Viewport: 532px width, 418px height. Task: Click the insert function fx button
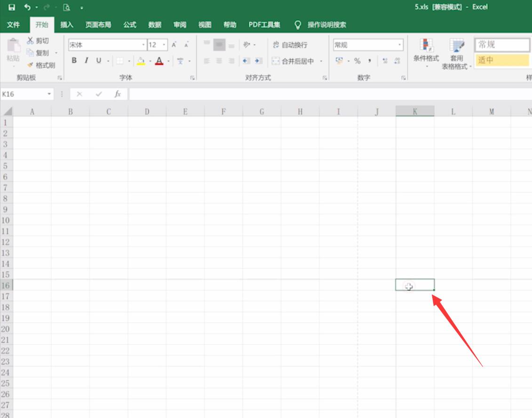coord(118,94)
